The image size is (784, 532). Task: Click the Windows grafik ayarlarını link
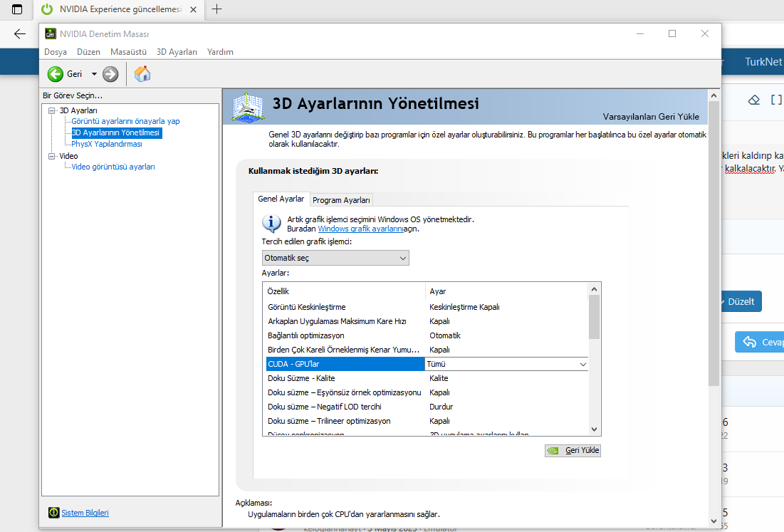[360, 229]
